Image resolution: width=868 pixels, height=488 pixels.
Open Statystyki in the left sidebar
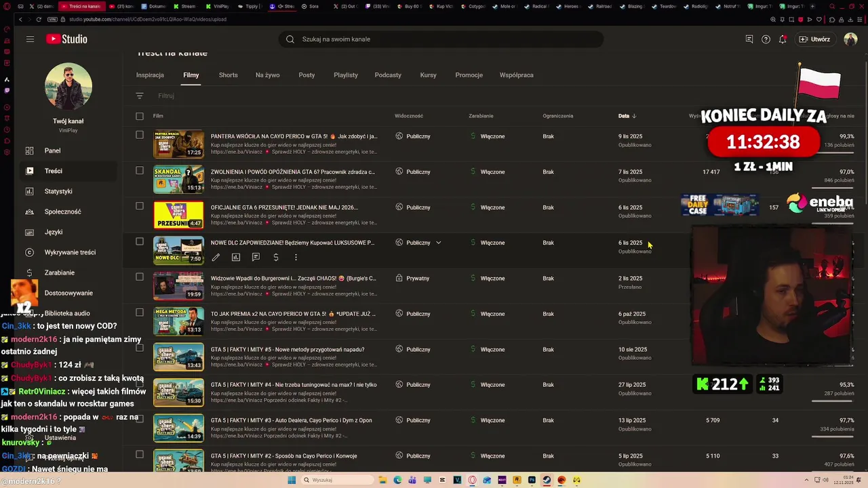(x=68, y=191)
